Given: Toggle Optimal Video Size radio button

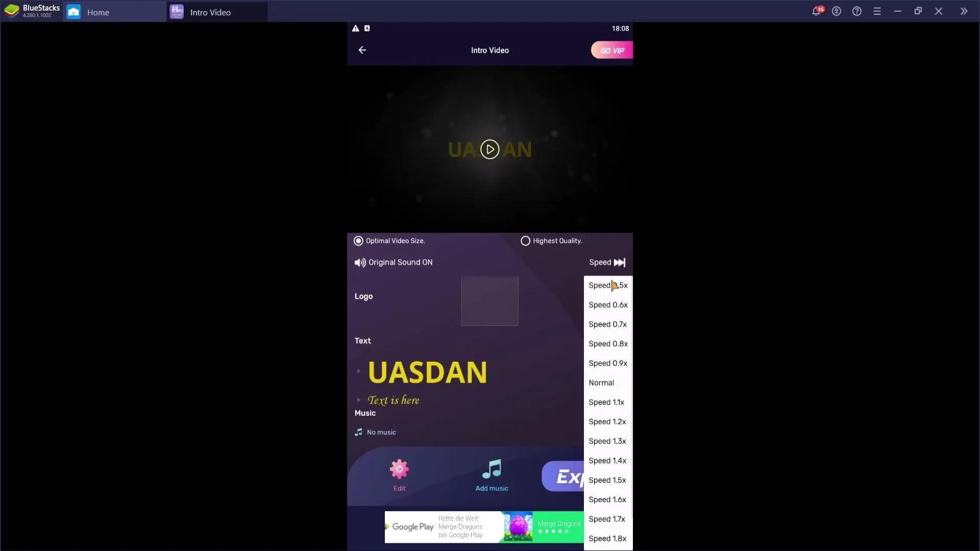Looking at the screenshot, I should 359,241.
